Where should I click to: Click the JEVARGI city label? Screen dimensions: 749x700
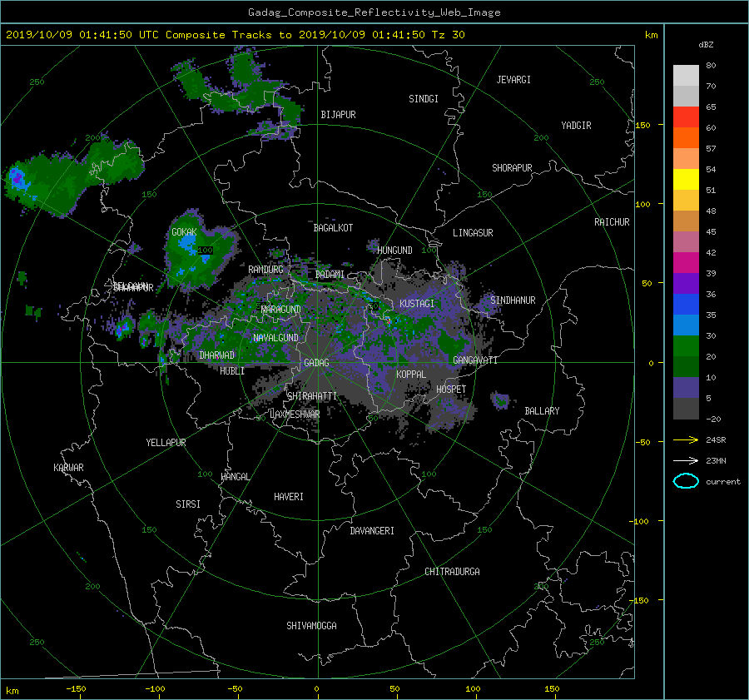513,80
